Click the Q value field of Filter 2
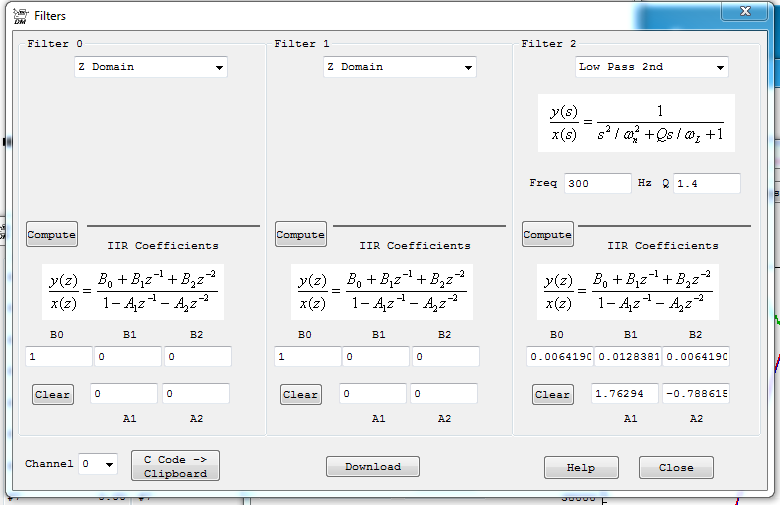The image size is (780, 505). click(x=706, y=184)
